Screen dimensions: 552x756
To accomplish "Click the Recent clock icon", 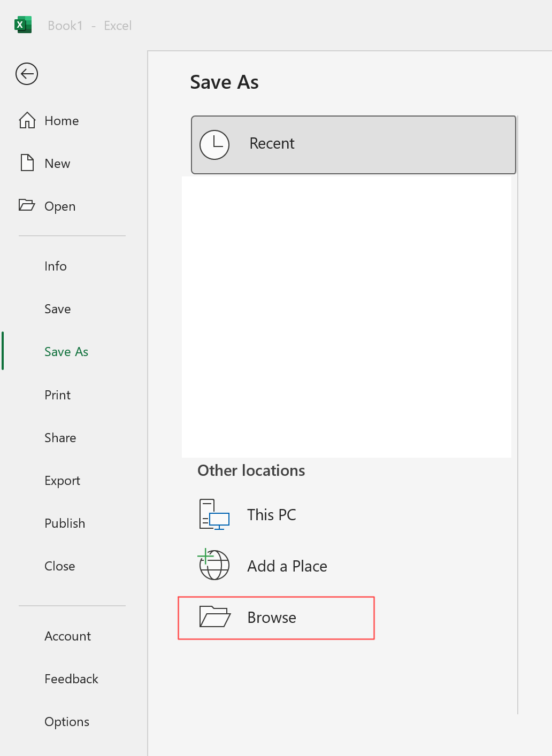I will [x=214, y=144].
